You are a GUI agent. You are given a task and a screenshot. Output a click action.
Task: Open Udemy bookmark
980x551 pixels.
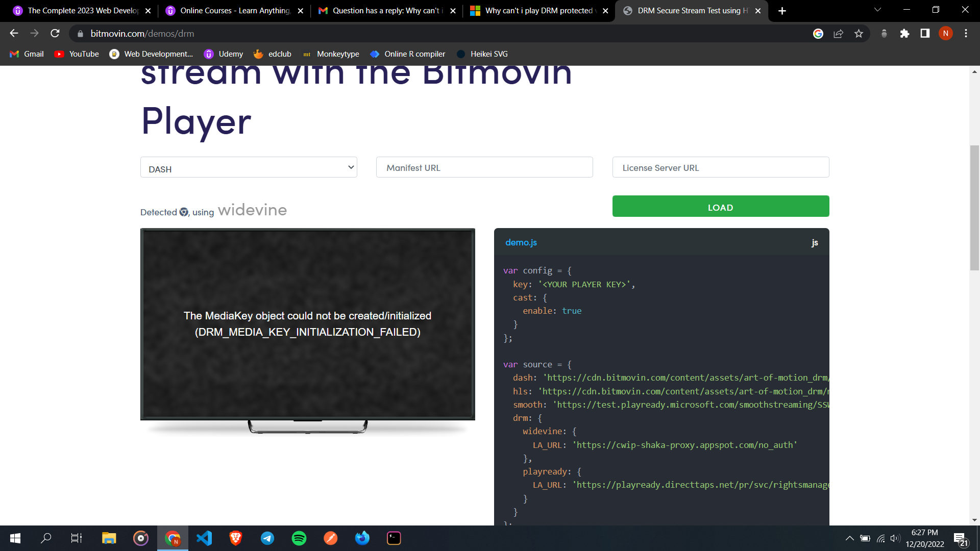(224, 54)
